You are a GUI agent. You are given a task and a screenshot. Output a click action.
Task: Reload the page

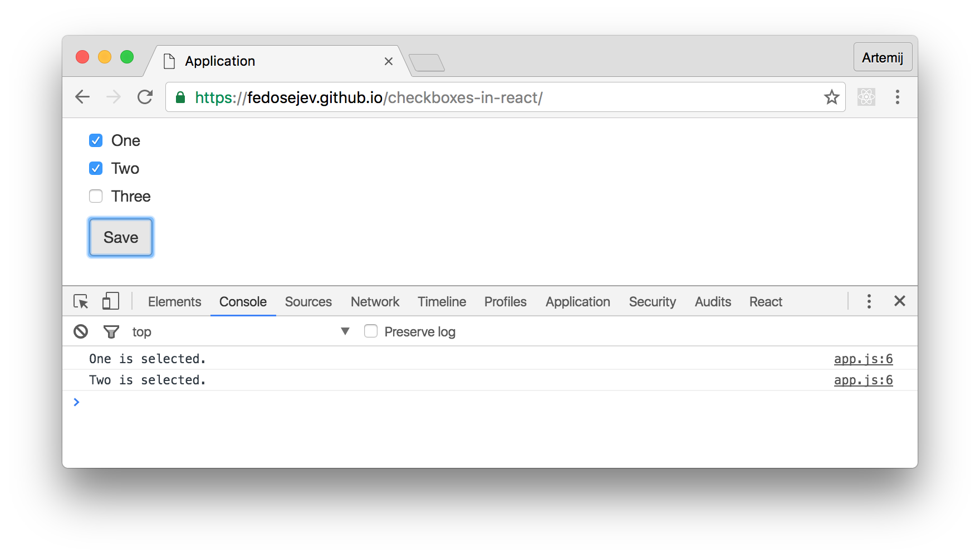[145, 96]
